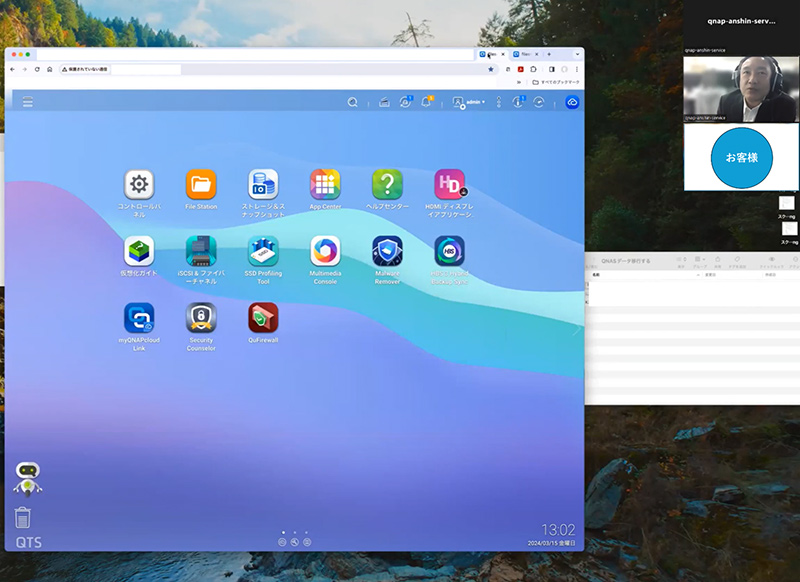Click the wrench utility icon below page dots
This screenshot has height=582, width=800.
294,543
